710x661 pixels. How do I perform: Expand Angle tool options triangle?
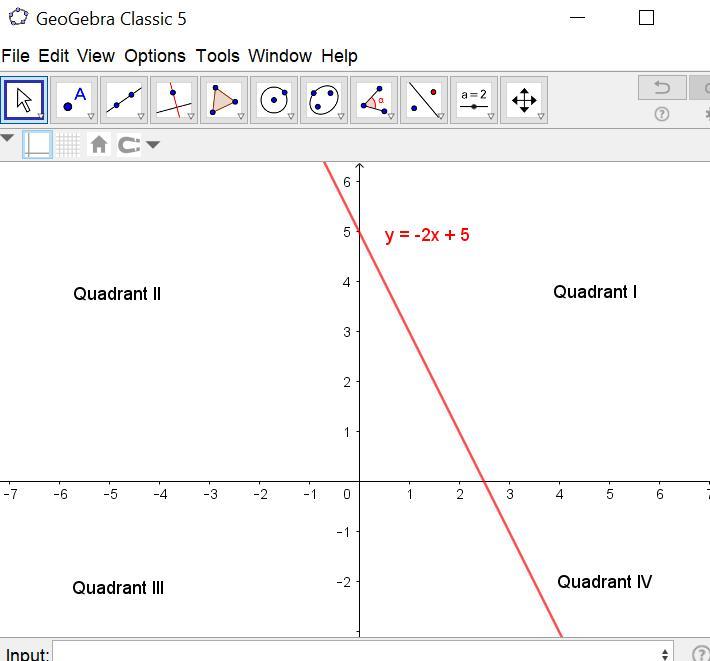391,116
